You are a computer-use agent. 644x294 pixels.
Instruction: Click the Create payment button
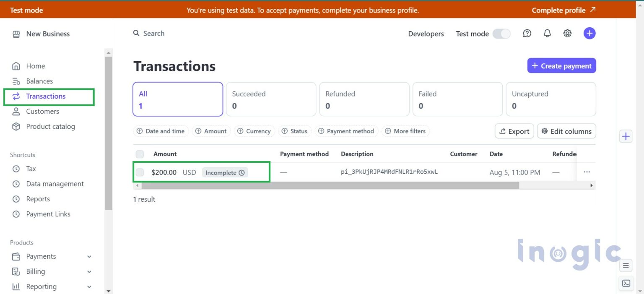(x=562, y=65)
